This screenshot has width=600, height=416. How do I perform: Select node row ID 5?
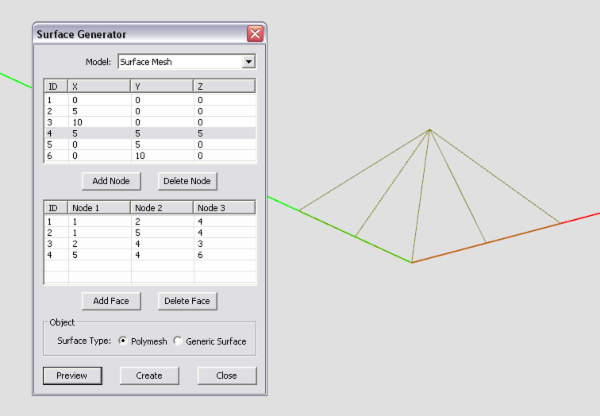150,145
